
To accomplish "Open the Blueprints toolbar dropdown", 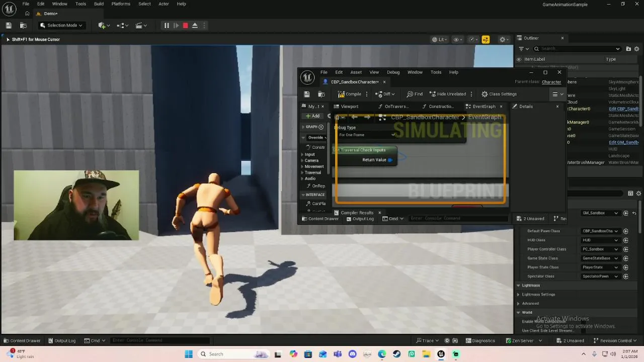I will pos(123,25).
